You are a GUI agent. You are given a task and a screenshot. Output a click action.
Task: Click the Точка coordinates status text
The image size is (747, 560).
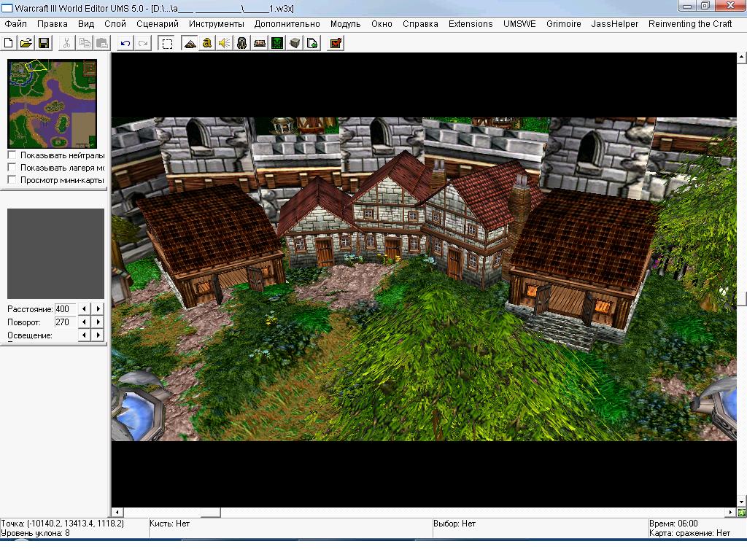pos(63,524)
